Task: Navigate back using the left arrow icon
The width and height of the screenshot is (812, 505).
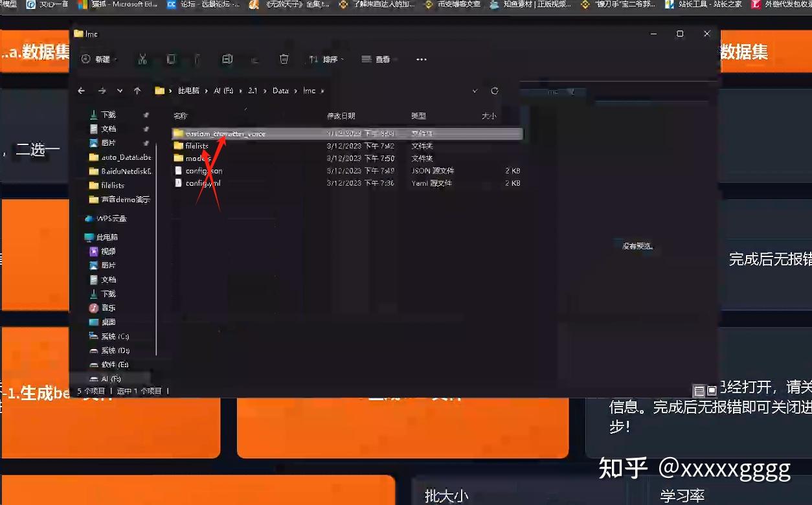Action: 81,91
